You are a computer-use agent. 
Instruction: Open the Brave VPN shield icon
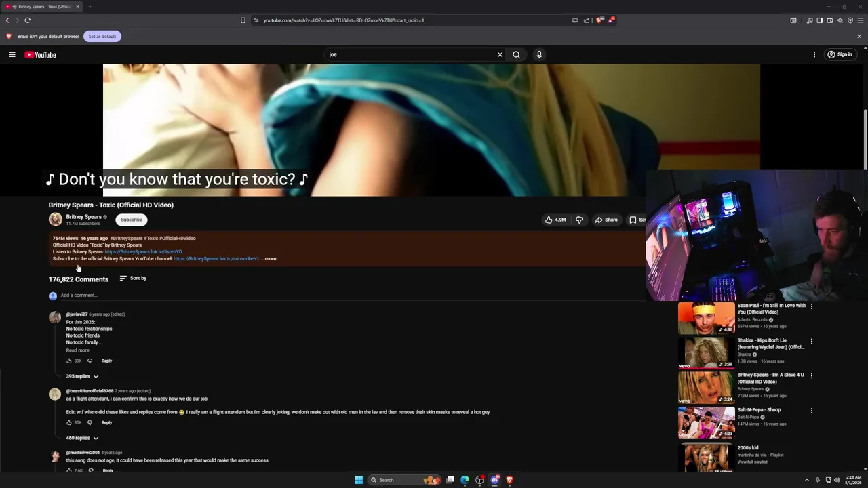tap(850, 20)
